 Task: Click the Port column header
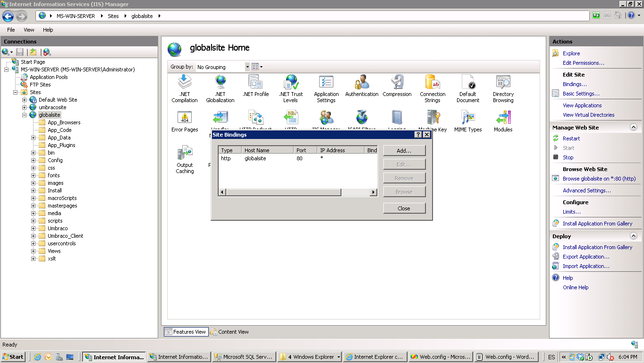(305, 150)
